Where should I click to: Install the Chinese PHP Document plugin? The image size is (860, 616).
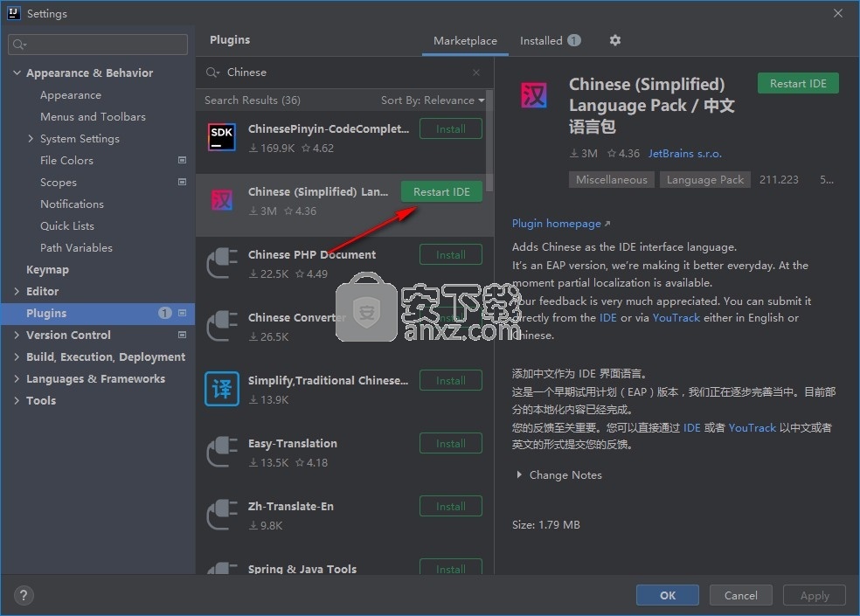[x=451, y=254]
